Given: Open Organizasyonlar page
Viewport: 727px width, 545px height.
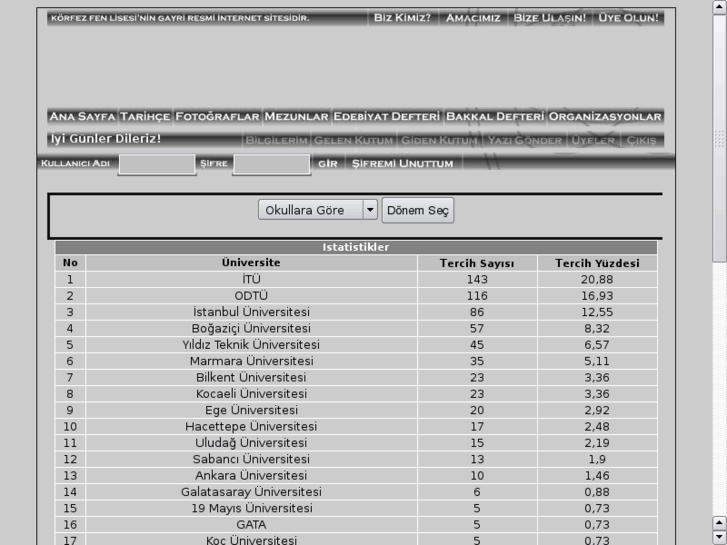Looking at the screenshot, I should point(605,116).
